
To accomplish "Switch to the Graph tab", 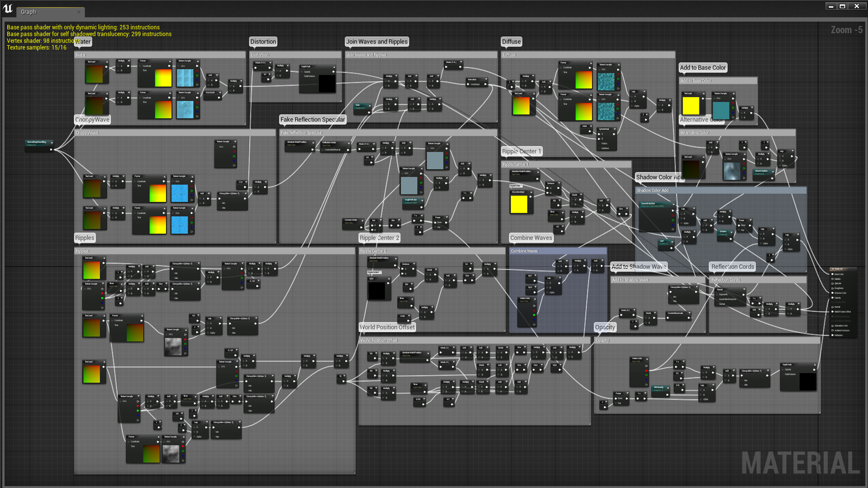I will pyautogui.click(x=28, y=12).
